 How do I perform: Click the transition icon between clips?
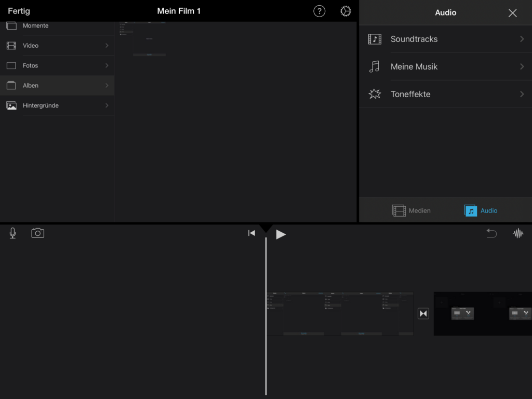pyautogui.click(x=423, y=314)
